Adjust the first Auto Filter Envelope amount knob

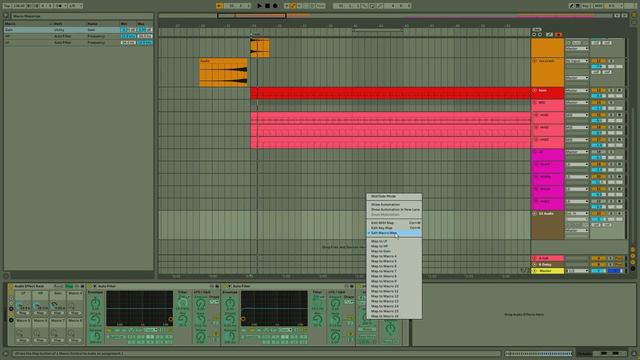coord(95,303)
